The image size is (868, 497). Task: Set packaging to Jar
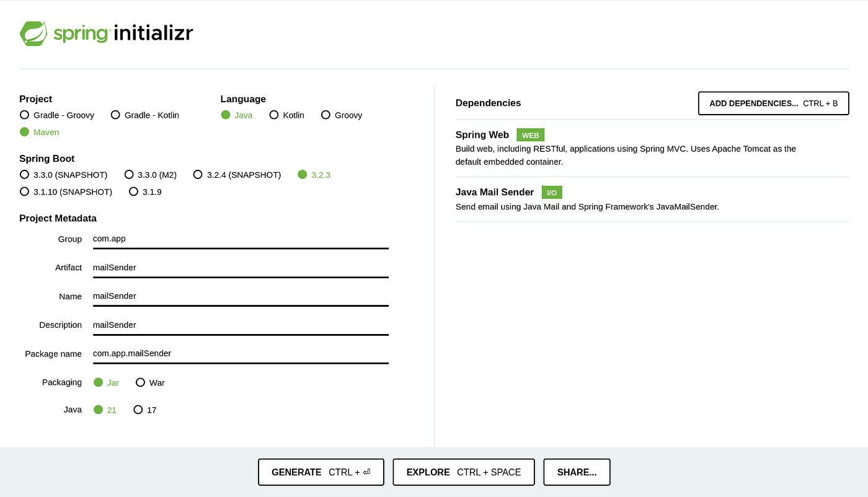(x=107, y=383)
